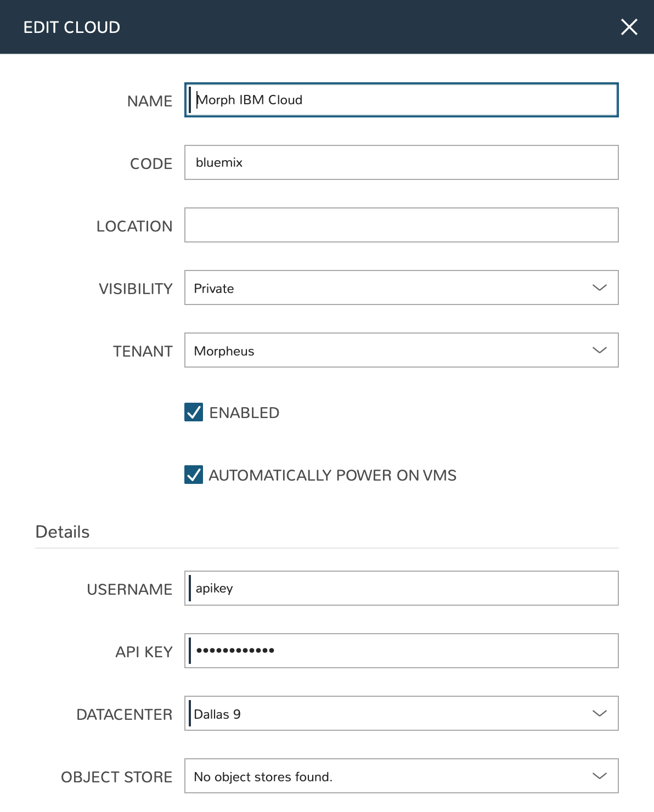Viewport: 654px width, 812px height.
Task: Click the chevron arrow in Datacenter field
Action: point(599,713)
